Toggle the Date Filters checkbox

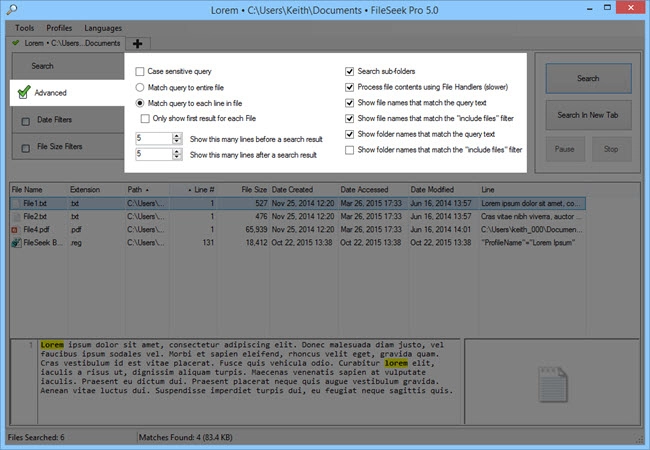click(26, 121)
